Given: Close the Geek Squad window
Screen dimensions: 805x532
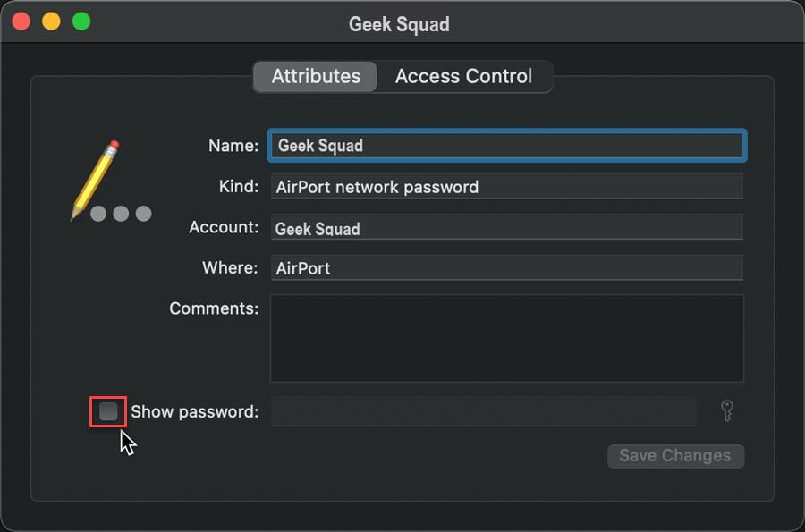Looking at the screenshot, I should (x=21, y=21).
